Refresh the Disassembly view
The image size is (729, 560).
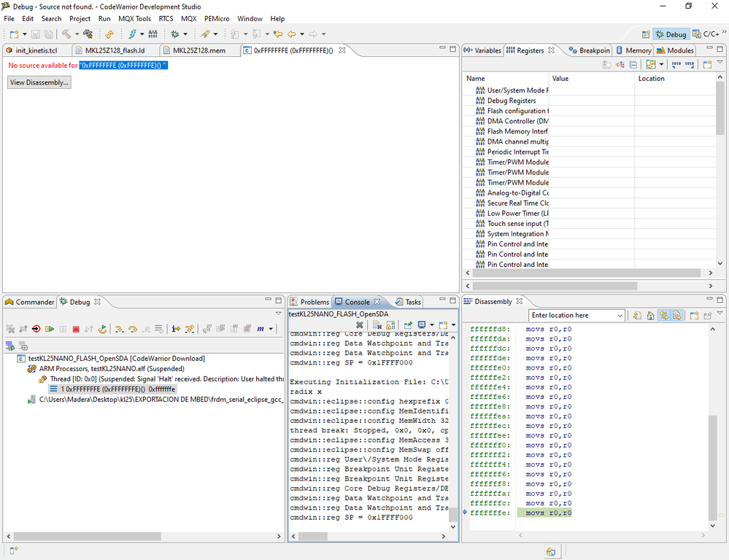pos(636,315)
